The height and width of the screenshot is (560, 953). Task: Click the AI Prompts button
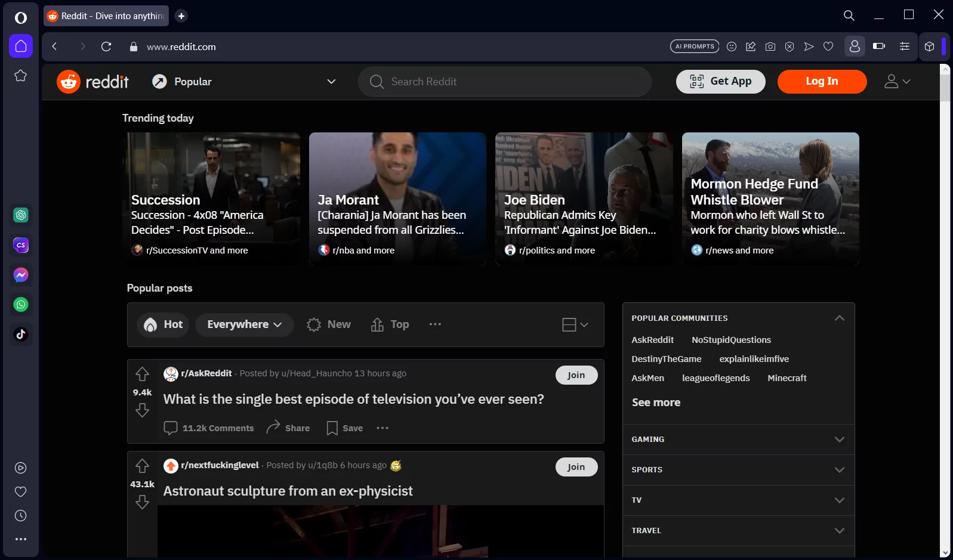(x=695, y=47)
